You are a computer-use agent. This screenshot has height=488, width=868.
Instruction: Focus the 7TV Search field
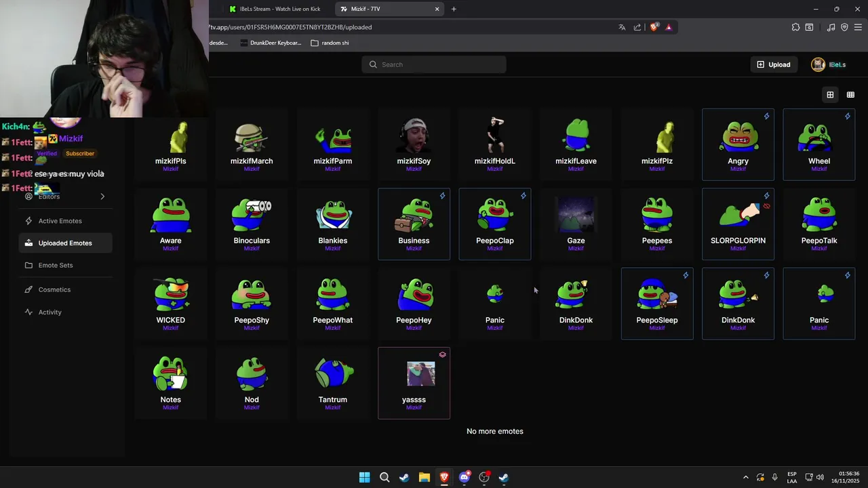pyautogui.click(x=434, y=64)
